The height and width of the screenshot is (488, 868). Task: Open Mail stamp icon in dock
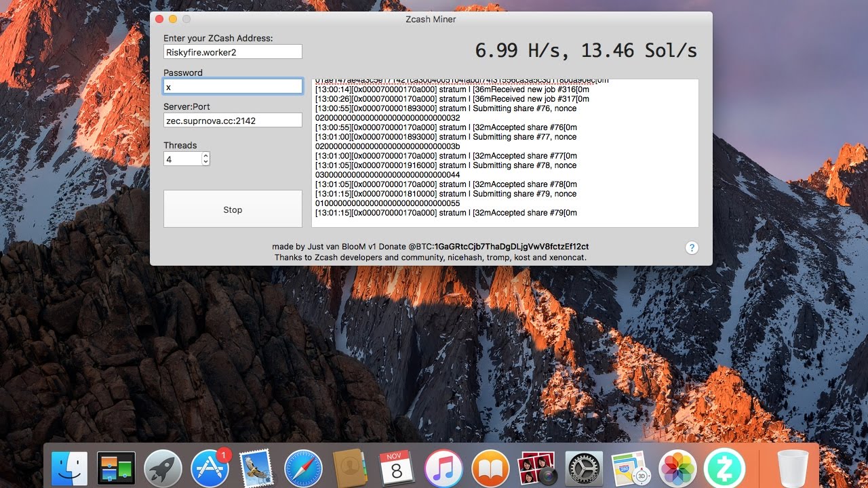pos(255,468)
